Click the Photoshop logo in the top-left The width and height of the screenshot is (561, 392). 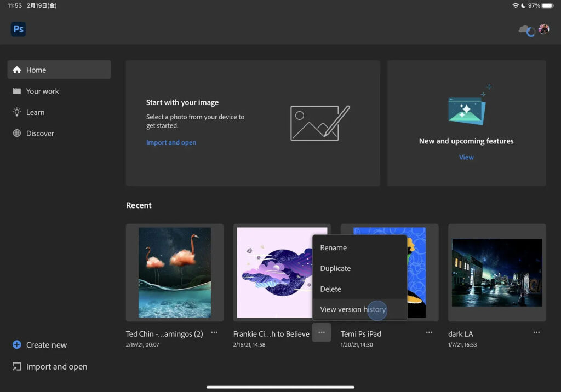tap(18, 29)
